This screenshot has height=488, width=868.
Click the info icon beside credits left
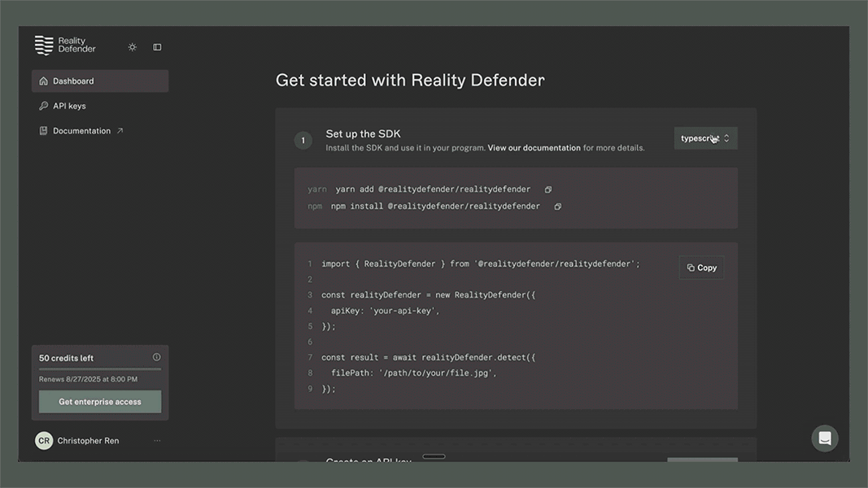point(157,357)
